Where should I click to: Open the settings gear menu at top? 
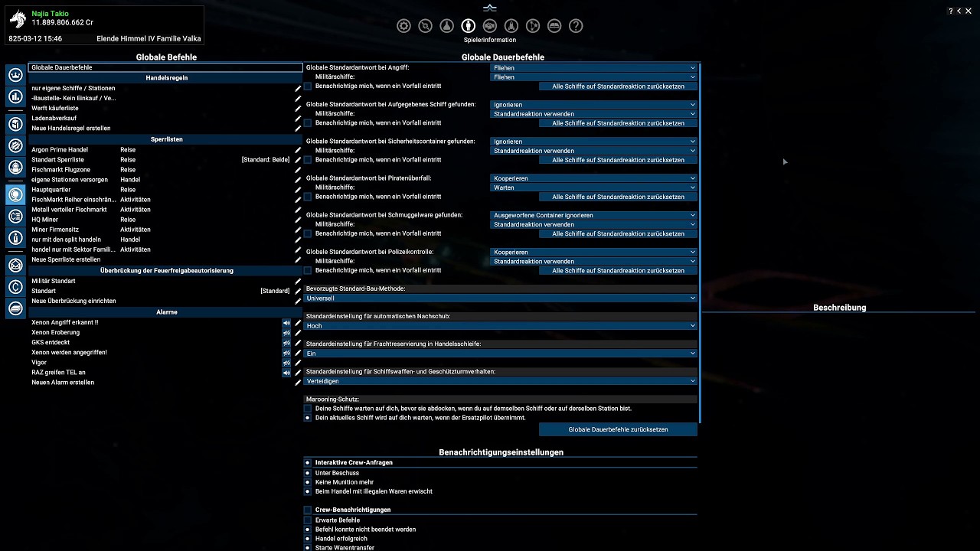[x=403, y=26]
